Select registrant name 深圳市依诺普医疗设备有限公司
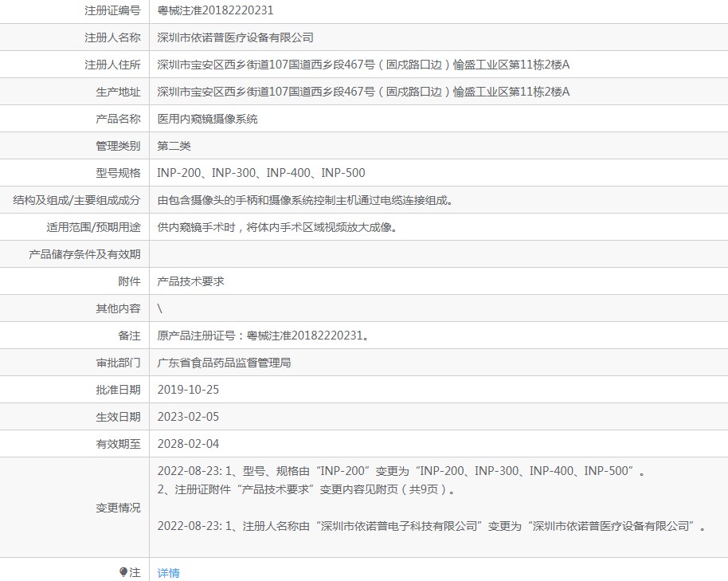 pyautogui.click(x=236, y=37)
